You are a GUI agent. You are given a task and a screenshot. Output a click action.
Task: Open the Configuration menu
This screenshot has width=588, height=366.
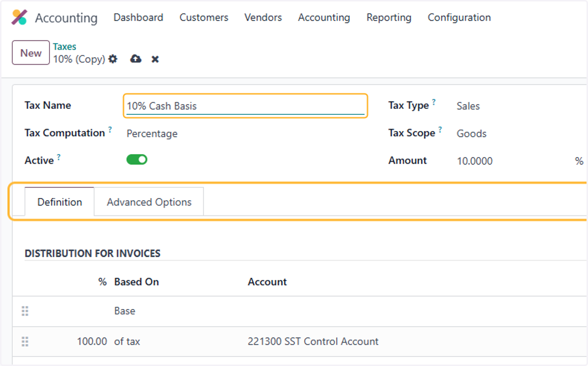coord(459,18)
